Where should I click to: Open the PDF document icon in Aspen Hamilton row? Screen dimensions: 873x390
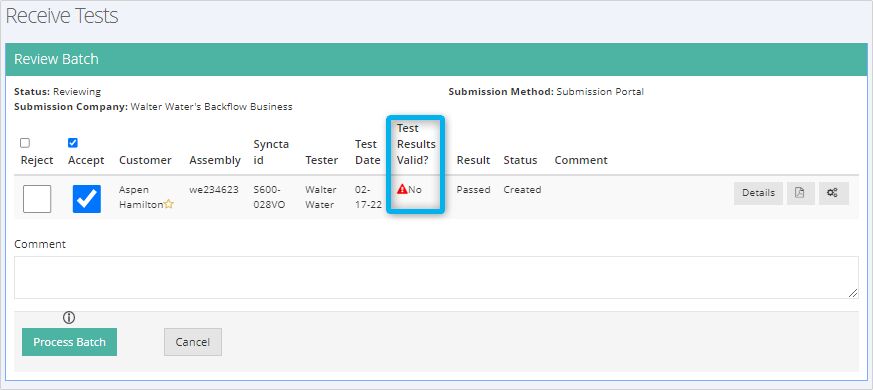pyautogui.click(x=800, y=193)
